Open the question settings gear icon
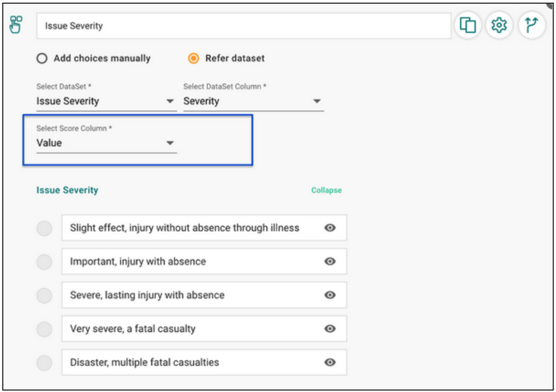Viewport: 556px width, 392px height. click(499, 25)
